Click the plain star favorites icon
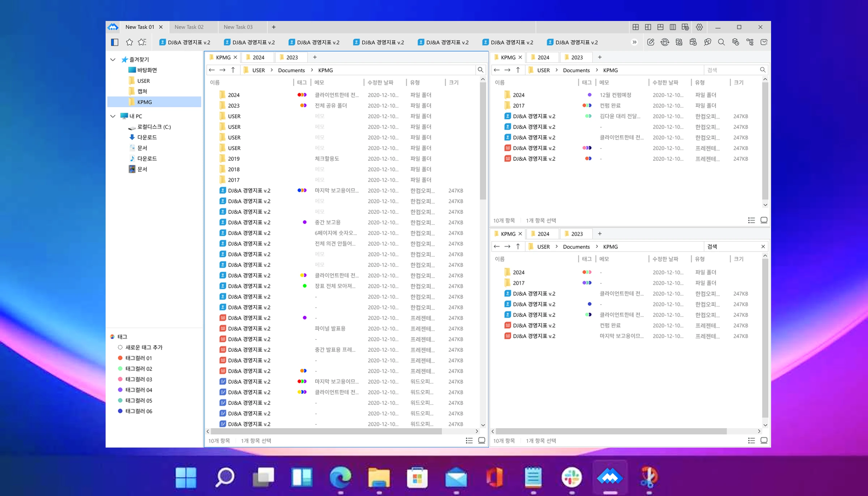Screen dimensions: 868x496 click(x=129, y=42)
